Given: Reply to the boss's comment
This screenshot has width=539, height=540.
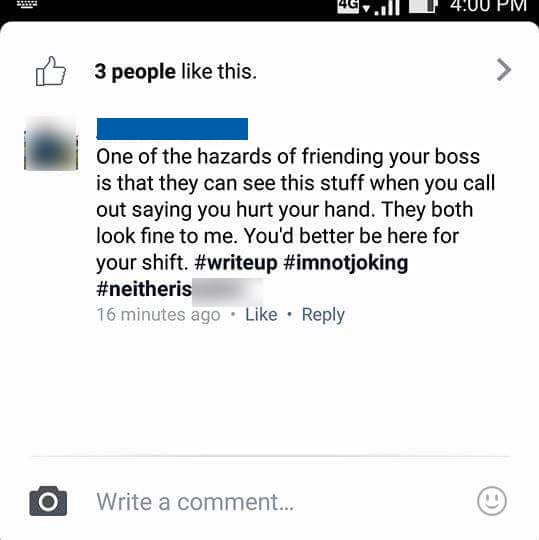Looking at the screenshot, I should (x=323, y=315).
